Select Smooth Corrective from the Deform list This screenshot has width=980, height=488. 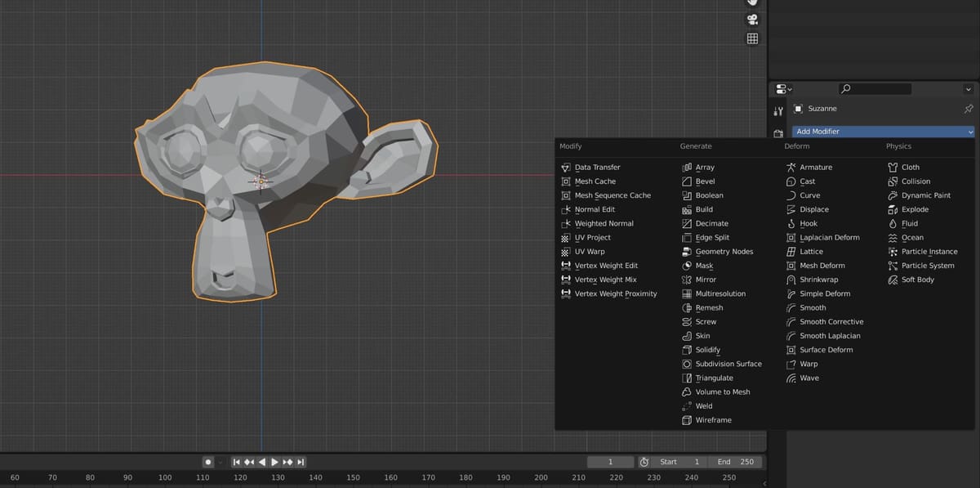click(x=831, y=322)
